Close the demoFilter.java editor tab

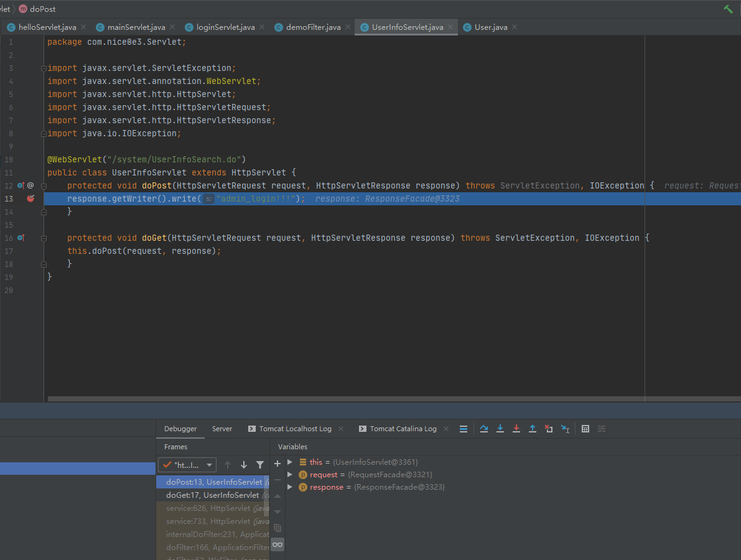[347, 27]
